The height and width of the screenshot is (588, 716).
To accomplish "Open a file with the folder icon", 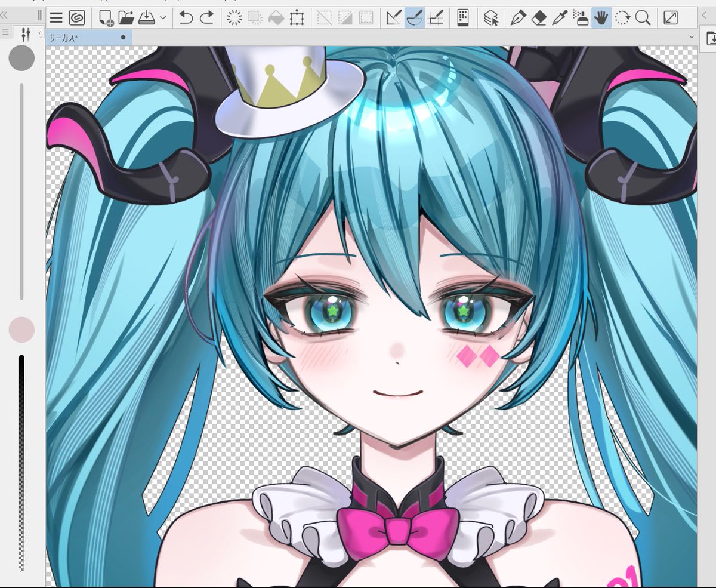I will point(126,18).
